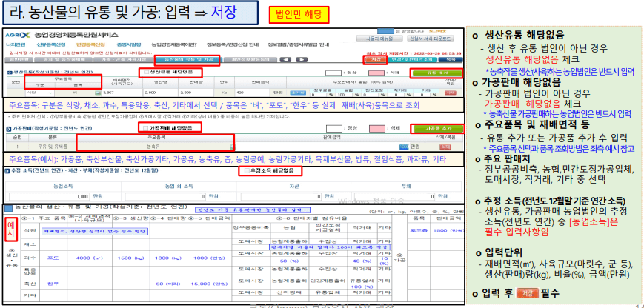Viewport: 644px width, 308px height.
Task: Click the orange 저장 button
Action: pyautogui.click(x=374, y=59)
